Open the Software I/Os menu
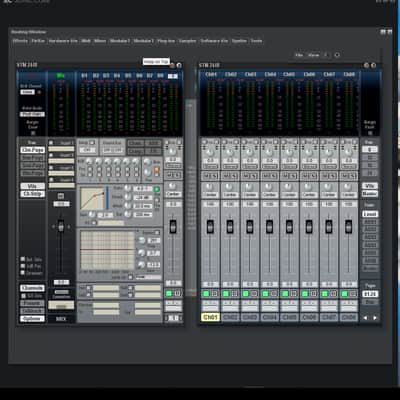This screenshot has width=400, height=400. 214,41
